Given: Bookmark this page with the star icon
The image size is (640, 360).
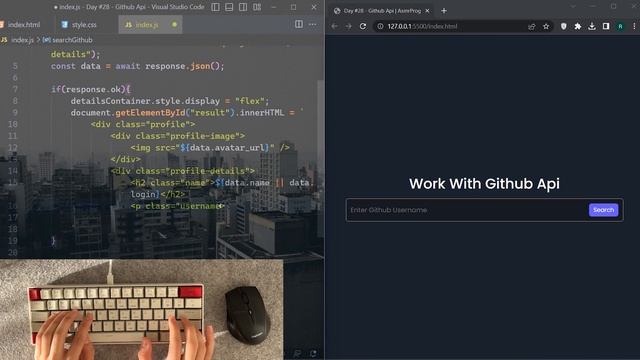Looking at the screenshot, I should click(546, 26).
